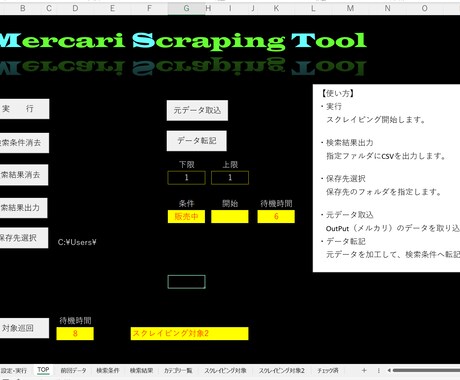Viewport: 460px width, 380px height.
Task: Switch to the 設定・実行 sheet tab
Action: coord(14,370)
